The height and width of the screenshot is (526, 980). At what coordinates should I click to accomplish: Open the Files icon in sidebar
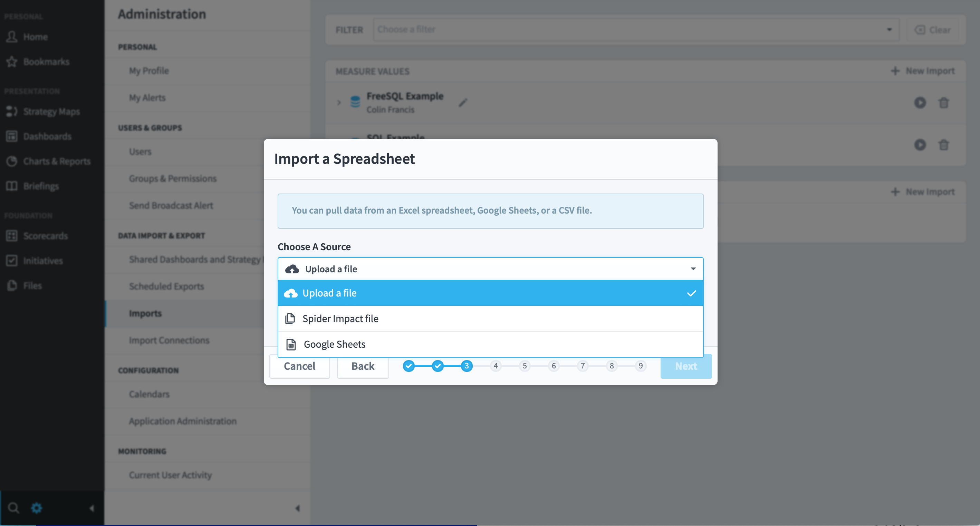[x=12, y=285]
